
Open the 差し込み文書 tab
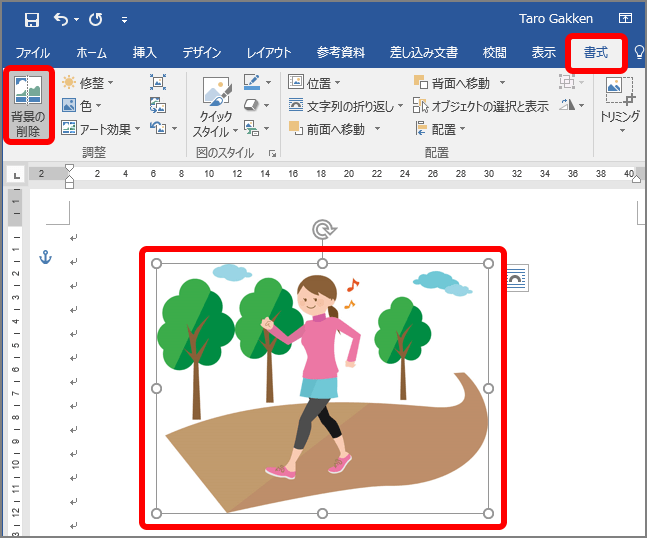(x=424, y=53)
